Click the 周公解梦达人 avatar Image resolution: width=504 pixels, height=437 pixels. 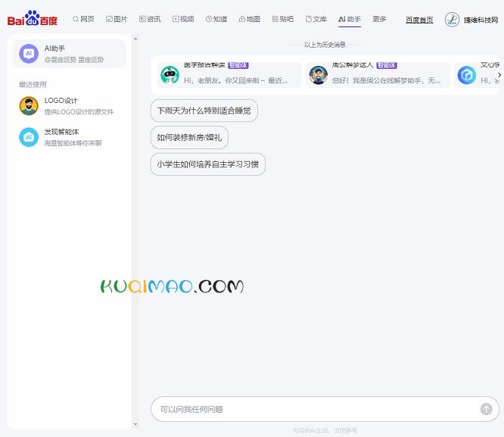[318, 75]
